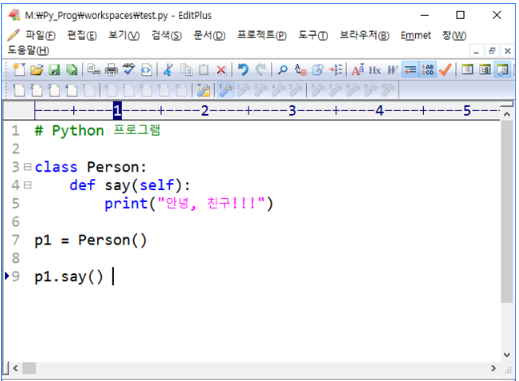The image size is (519, 381).
Task: Click the New document toolbar icon
Action: pyautogui.click(x=19, y=70)
